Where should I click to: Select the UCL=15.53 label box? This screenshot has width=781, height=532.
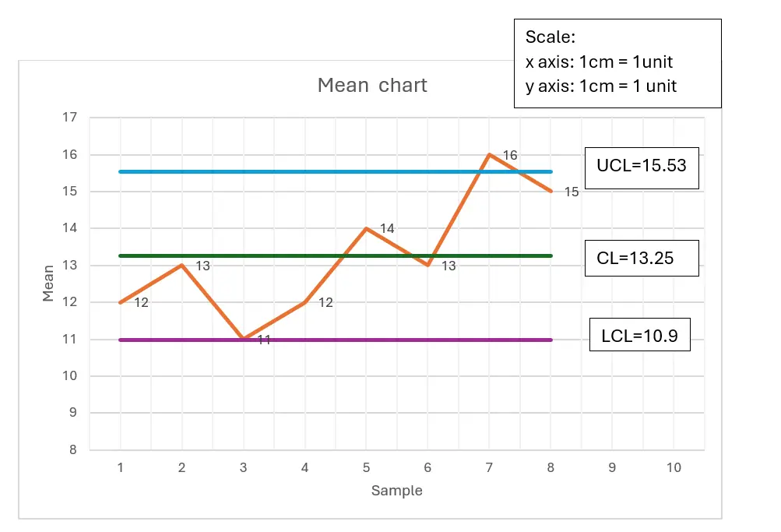point(642,167)
